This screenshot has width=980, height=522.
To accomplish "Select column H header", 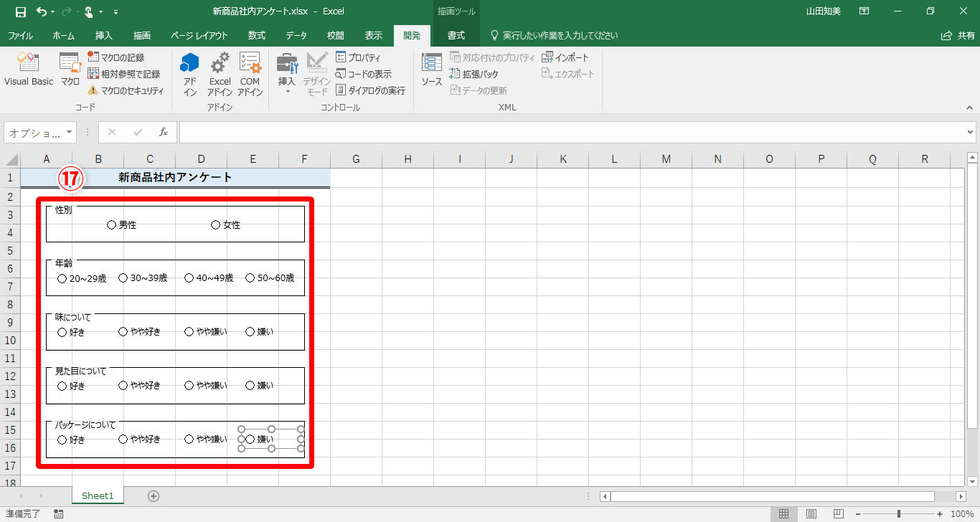I will (x=407, y=159).
